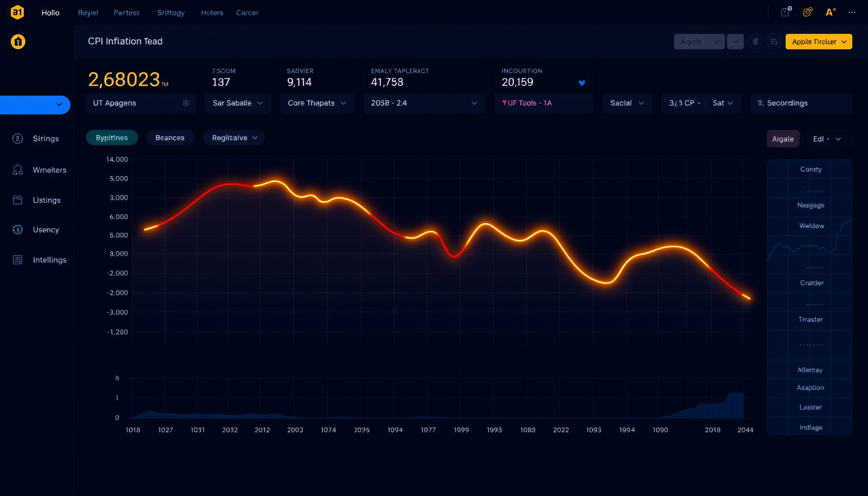This screenshot has height=496, width=868.
Task: Click the UT Apagens input field
Action: click(141, 103)
